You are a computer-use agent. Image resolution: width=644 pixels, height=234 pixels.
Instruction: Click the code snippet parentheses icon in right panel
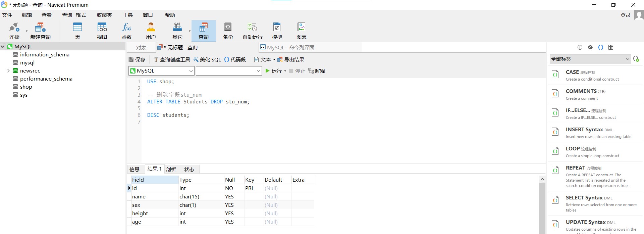[x=601, y=47]
